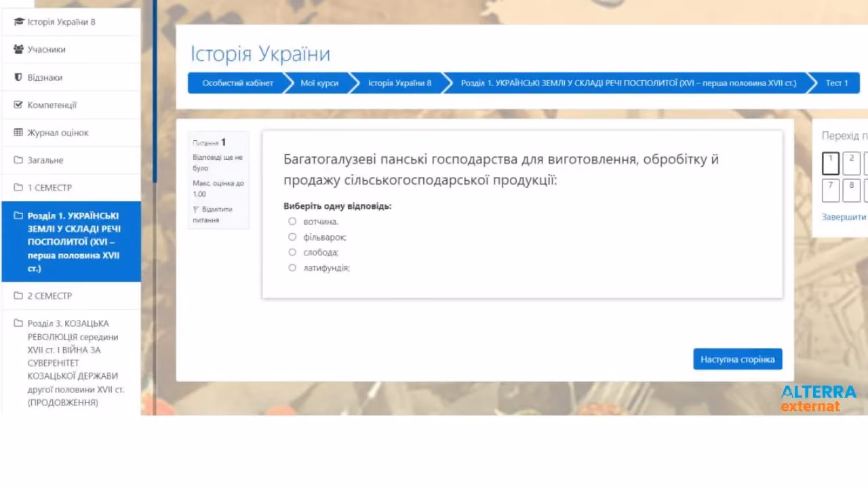Choose the слобода answer option

click(292, 252)
